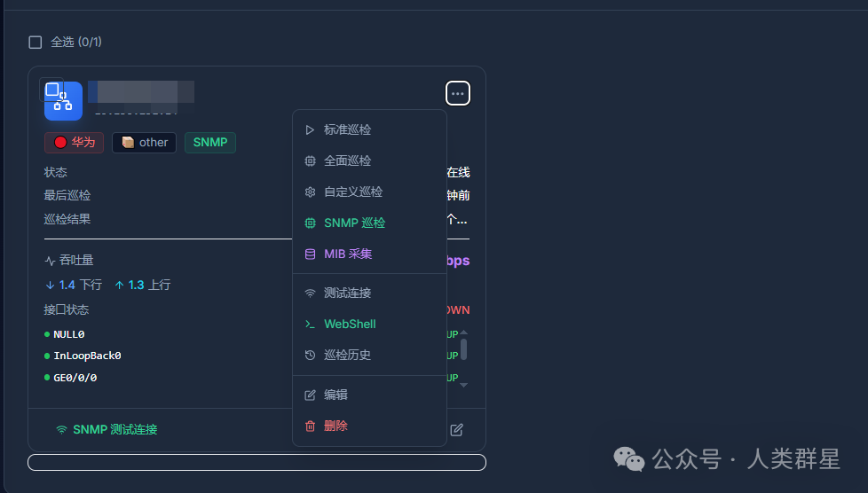The image size is (868, 493).
Task: Choose 删除 from the menu
Action: coord(369,426)
